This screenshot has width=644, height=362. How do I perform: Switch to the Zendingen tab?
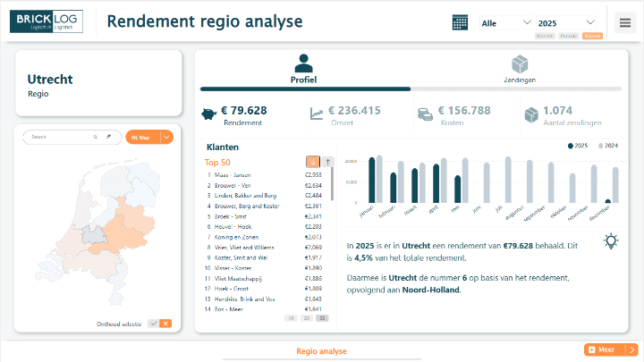519,70
